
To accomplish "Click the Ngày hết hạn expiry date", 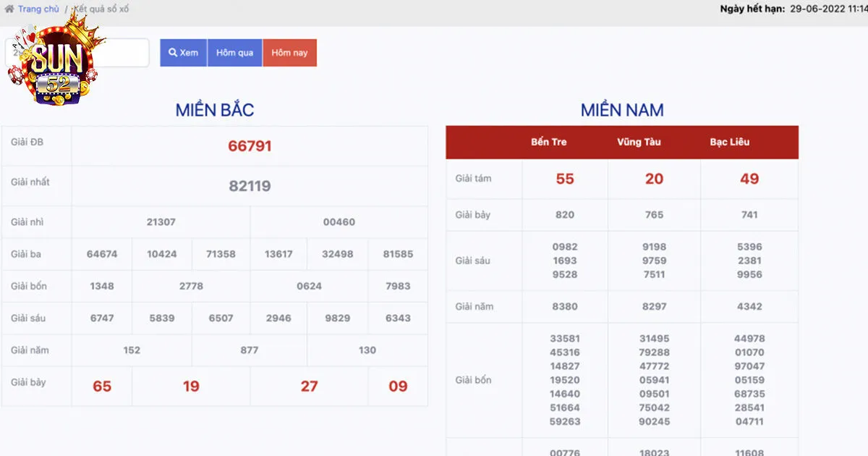I will pyautogui.click(x=828, y=9).
